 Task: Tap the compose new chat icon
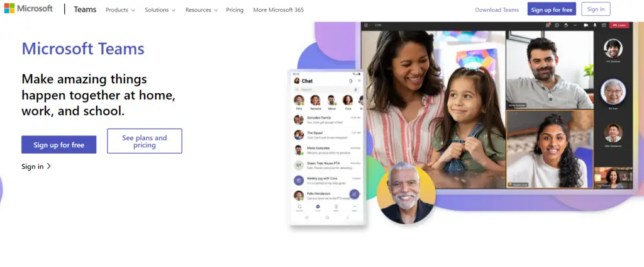click(354, 194)
